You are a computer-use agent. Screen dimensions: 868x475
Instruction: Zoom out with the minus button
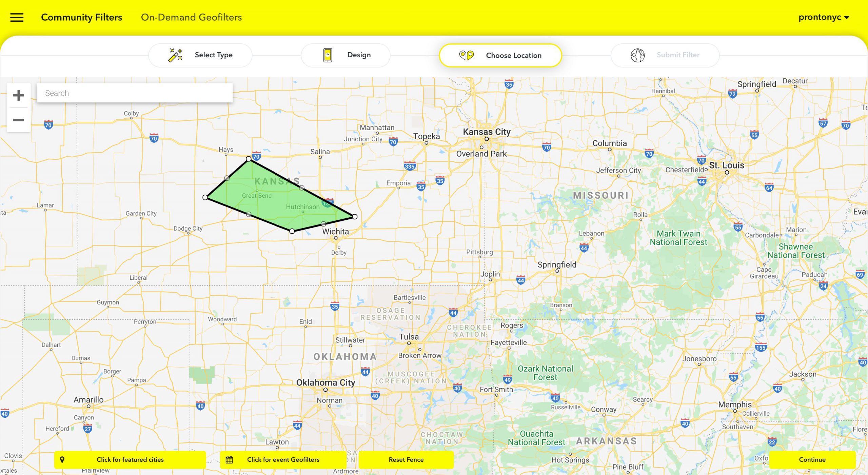pos(19,120)
